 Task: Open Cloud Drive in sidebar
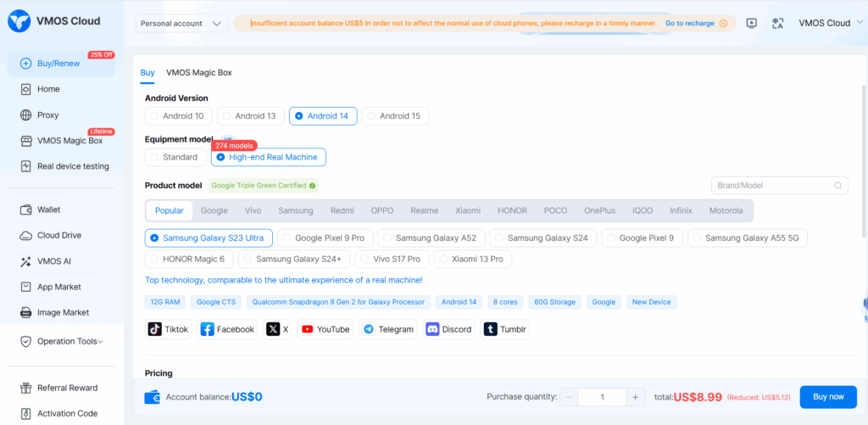tap(58, 235)
